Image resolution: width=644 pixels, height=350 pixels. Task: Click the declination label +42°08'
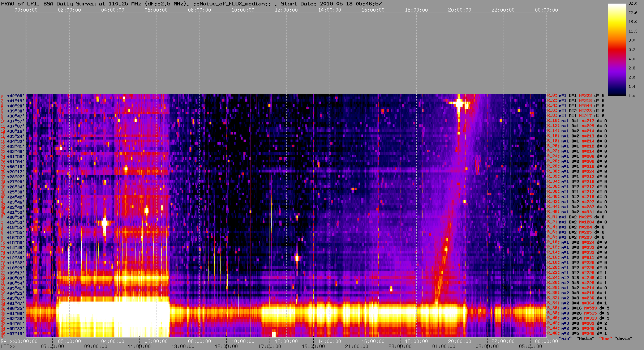tap(16, 96)
